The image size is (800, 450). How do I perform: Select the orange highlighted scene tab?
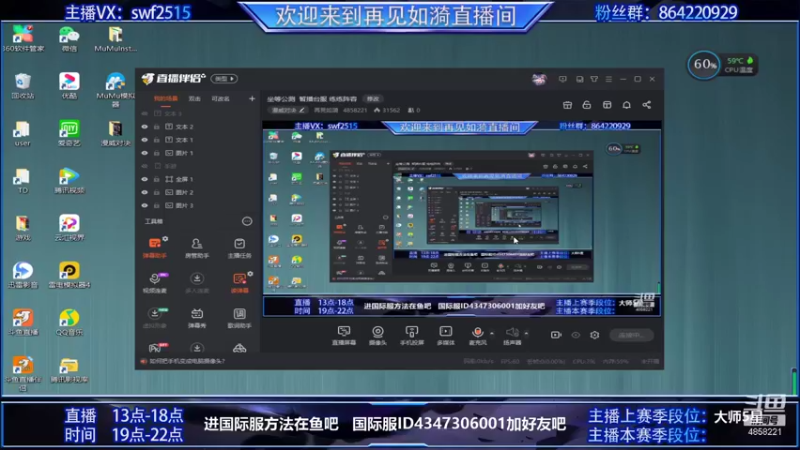pos(166,98)
